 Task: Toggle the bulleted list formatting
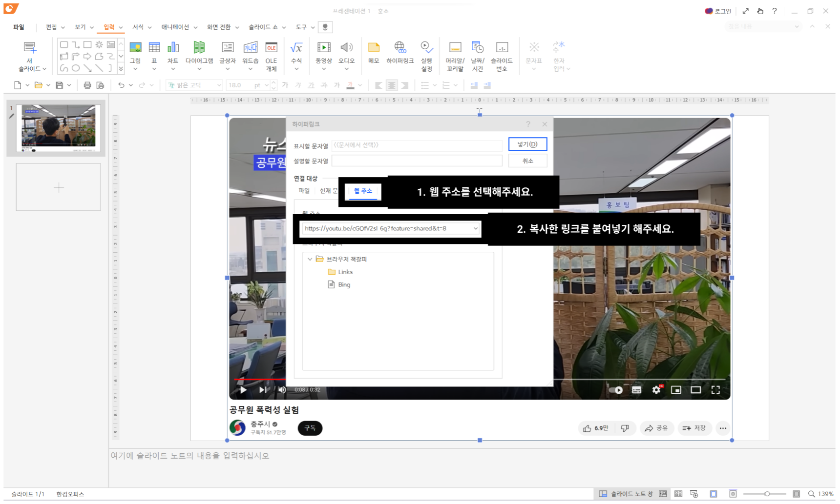click(x=425, y=85)
